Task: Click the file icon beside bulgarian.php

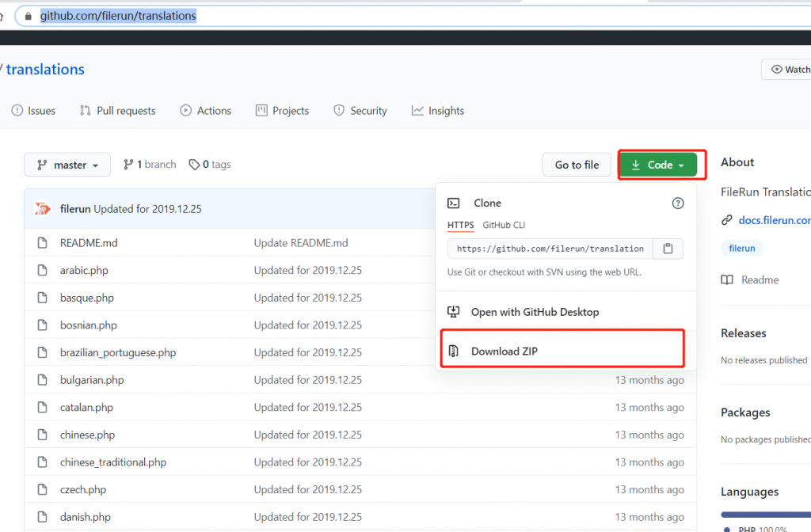Action: click(x=43, y=380)
